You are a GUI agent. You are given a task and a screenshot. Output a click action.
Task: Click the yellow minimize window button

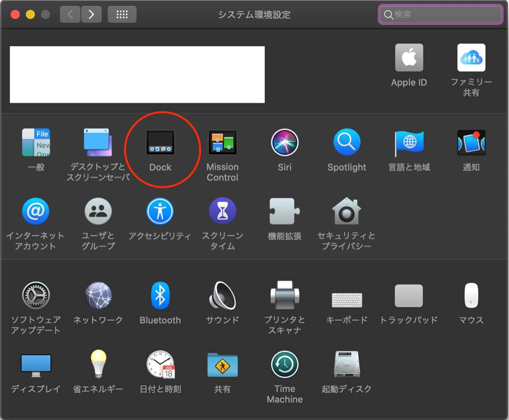click(30, 14)
